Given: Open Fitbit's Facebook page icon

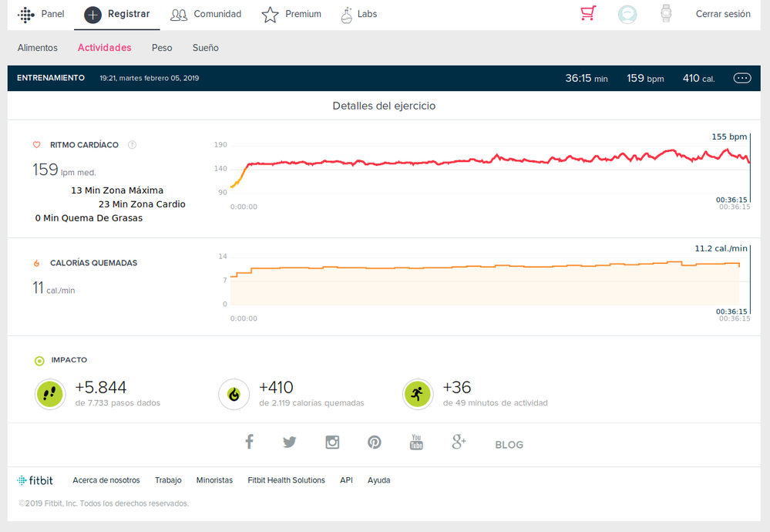Looking at the screenshot, I should [x=249, y=443].
